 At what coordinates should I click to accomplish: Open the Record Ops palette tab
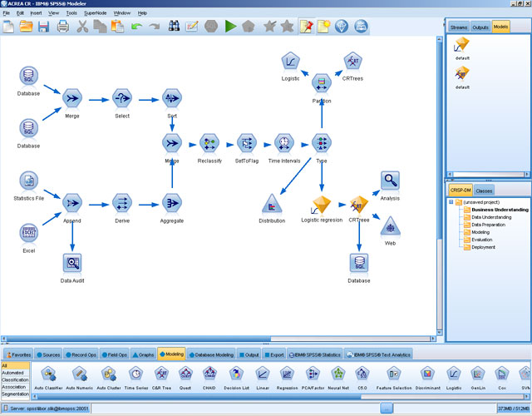click(81, 354)
